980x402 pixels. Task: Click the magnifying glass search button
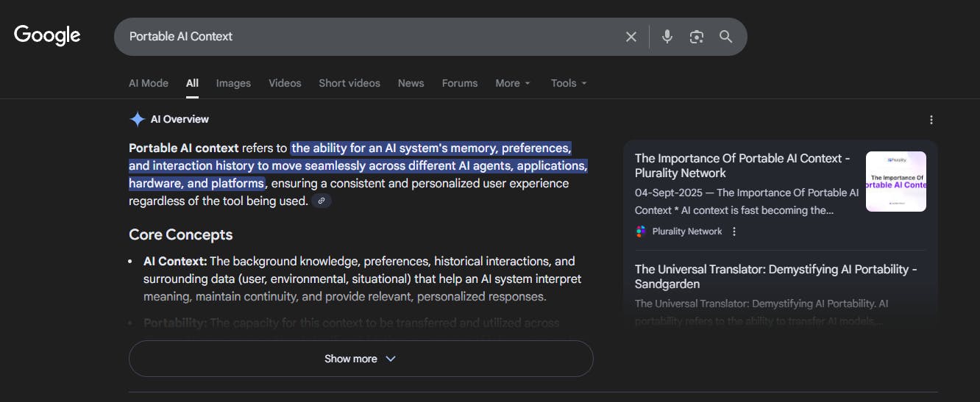(725, 37)
